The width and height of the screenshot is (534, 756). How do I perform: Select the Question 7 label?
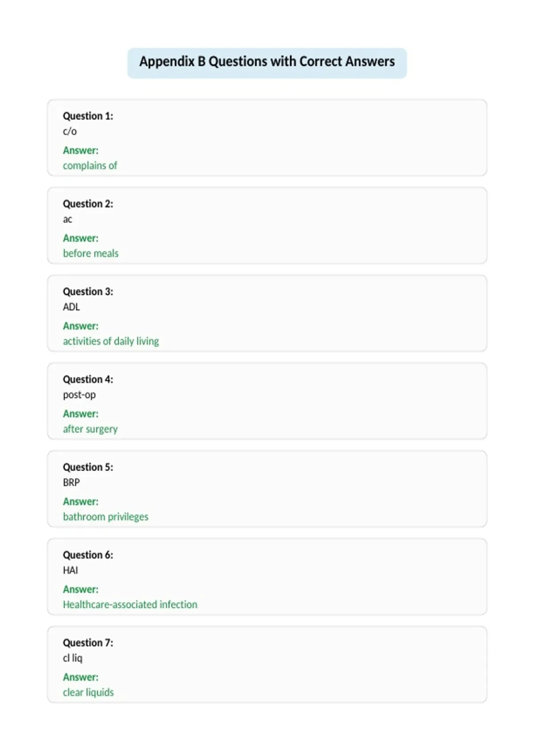88,643
